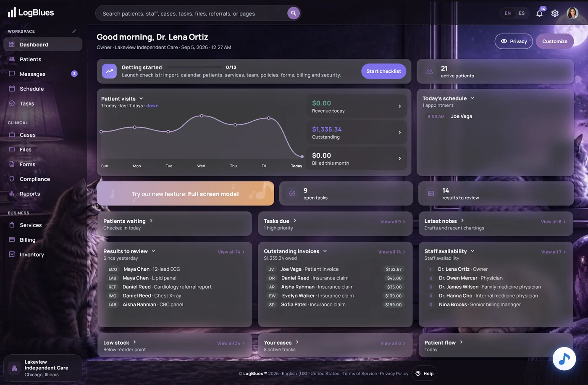Click the workspace edit pencil icon
Image resolution: width=588 pixels, height=385 pixels.
coord(74,31)
